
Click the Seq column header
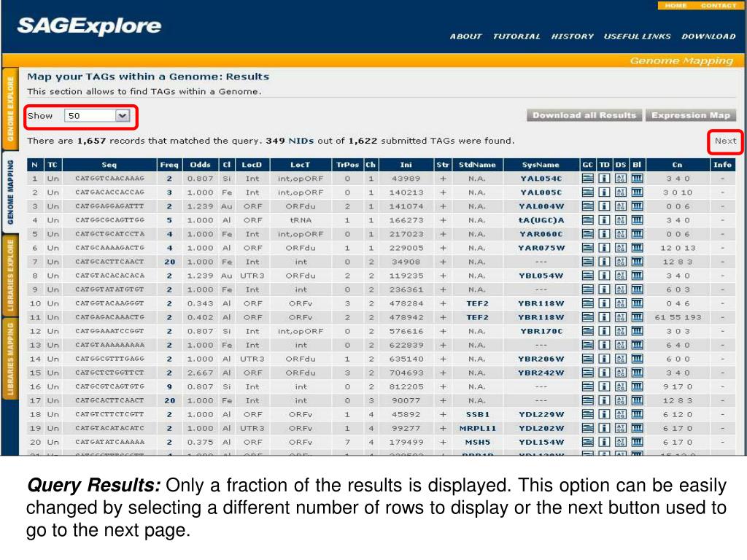point(109,165)
